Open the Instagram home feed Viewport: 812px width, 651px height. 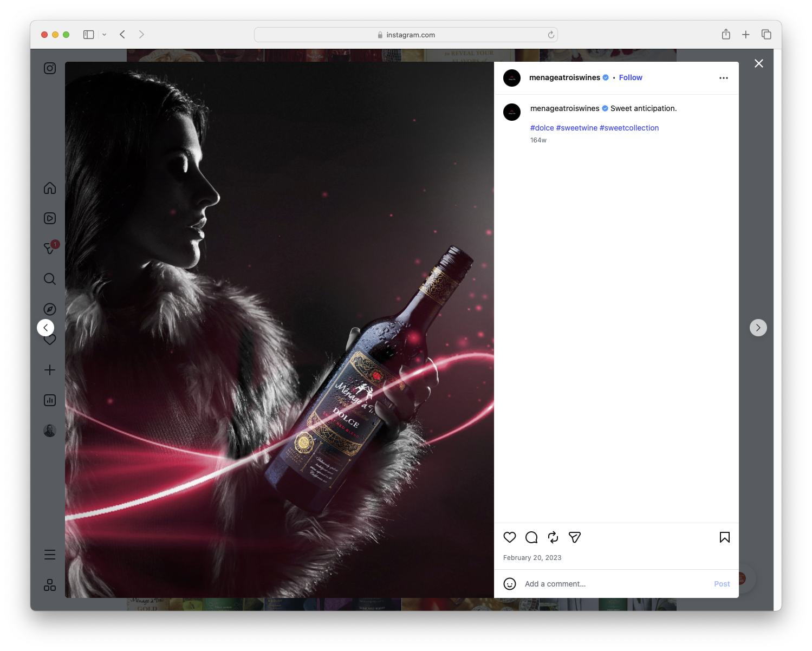pos(49,188)
